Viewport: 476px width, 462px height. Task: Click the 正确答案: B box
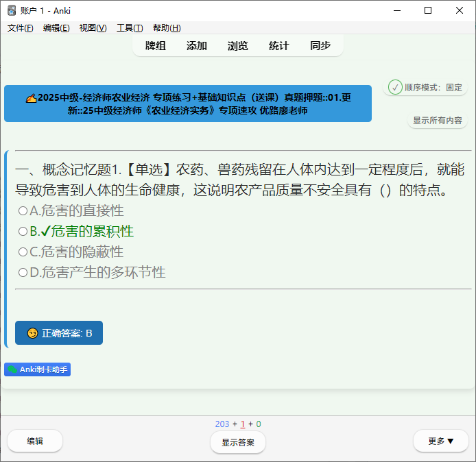point(59,332)
